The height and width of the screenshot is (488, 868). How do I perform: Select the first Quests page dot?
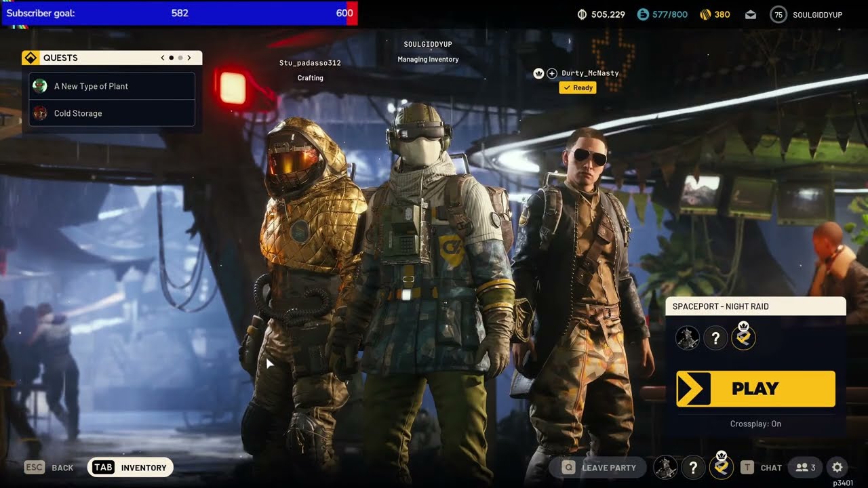pos(172,58)
